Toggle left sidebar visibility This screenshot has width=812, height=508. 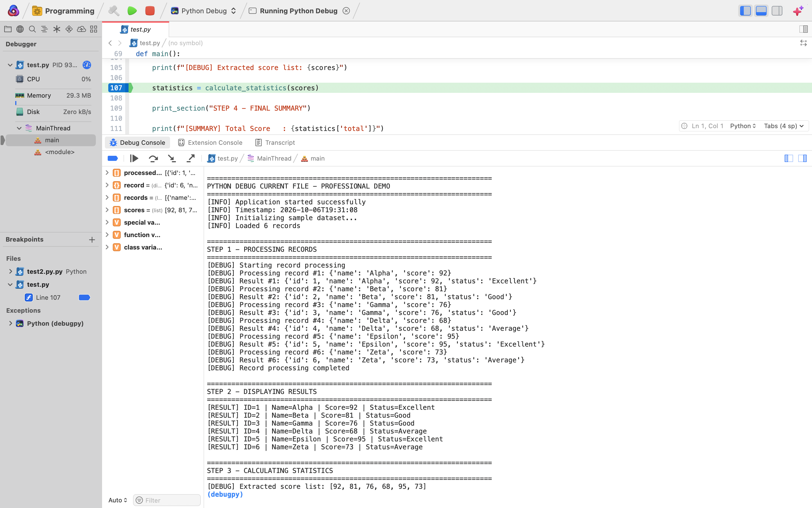745,11
